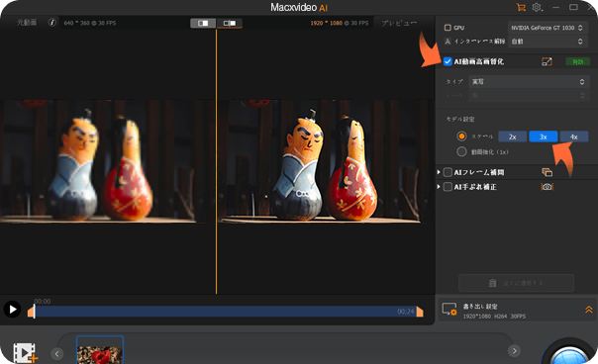This screenshot has height=364, width=598.
Task: Show source video info icon
Action: (x=52, y=23)
